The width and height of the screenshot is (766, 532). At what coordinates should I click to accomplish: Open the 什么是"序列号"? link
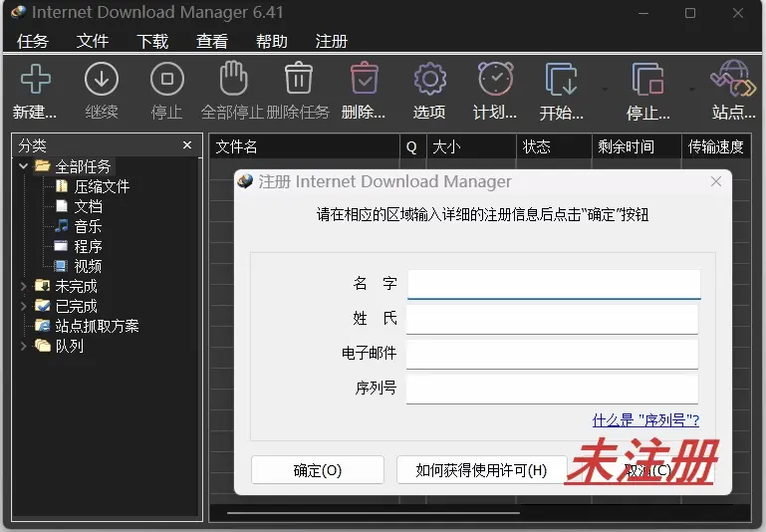(x=644, y=420)
